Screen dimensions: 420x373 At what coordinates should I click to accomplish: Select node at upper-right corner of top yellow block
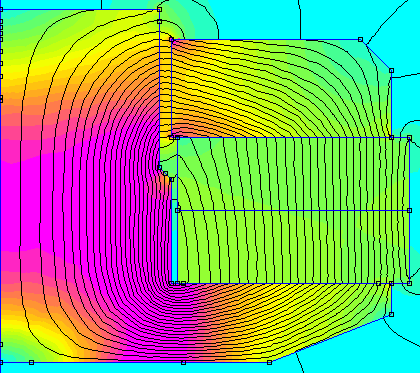point(360,40)
